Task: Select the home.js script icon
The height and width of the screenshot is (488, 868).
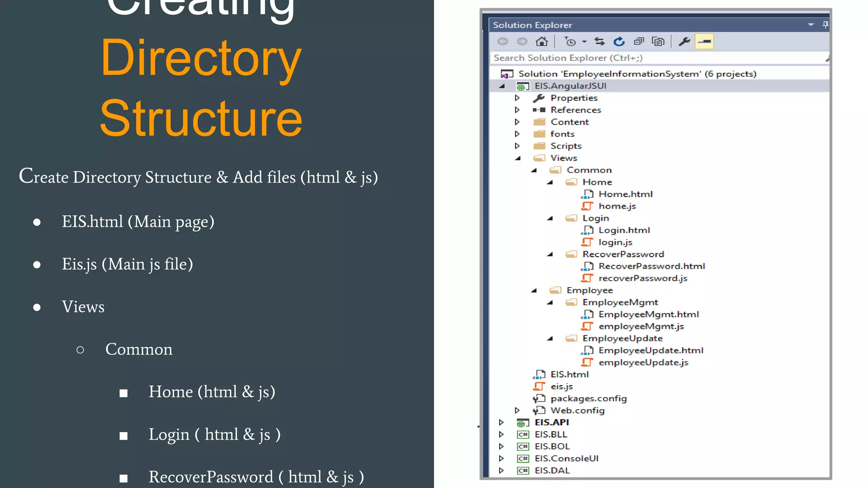Action: pos(587,206)
